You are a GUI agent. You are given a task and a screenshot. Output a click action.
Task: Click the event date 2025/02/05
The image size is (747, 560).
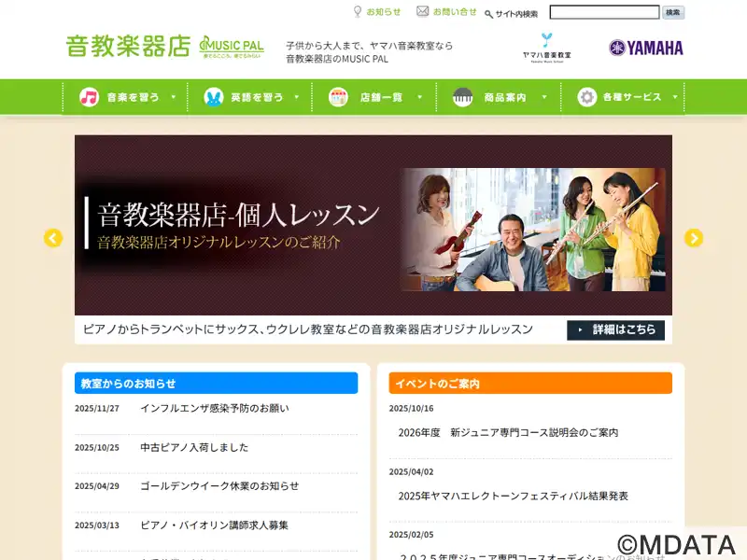tap(411, 535)
